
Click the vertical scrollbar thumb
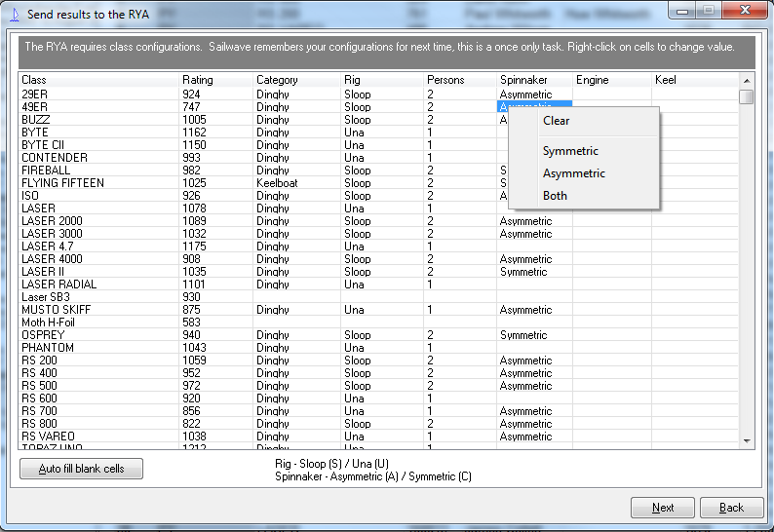(x=747, y=96)
